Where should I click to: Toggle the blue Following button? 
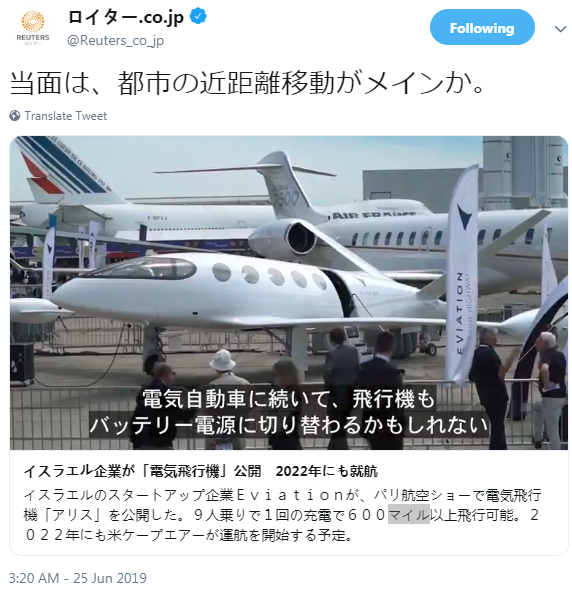pyautogui.click(x=482, y=28)
